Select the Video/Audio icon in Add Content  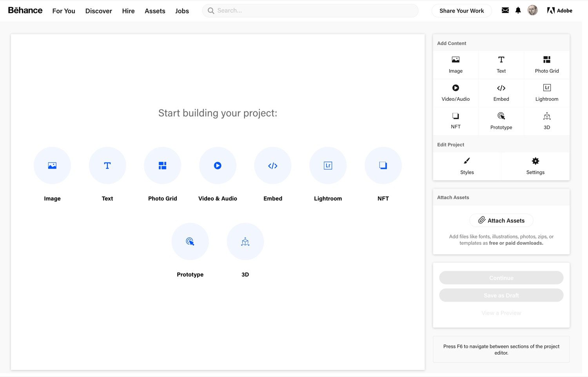[x=456, y=88]
